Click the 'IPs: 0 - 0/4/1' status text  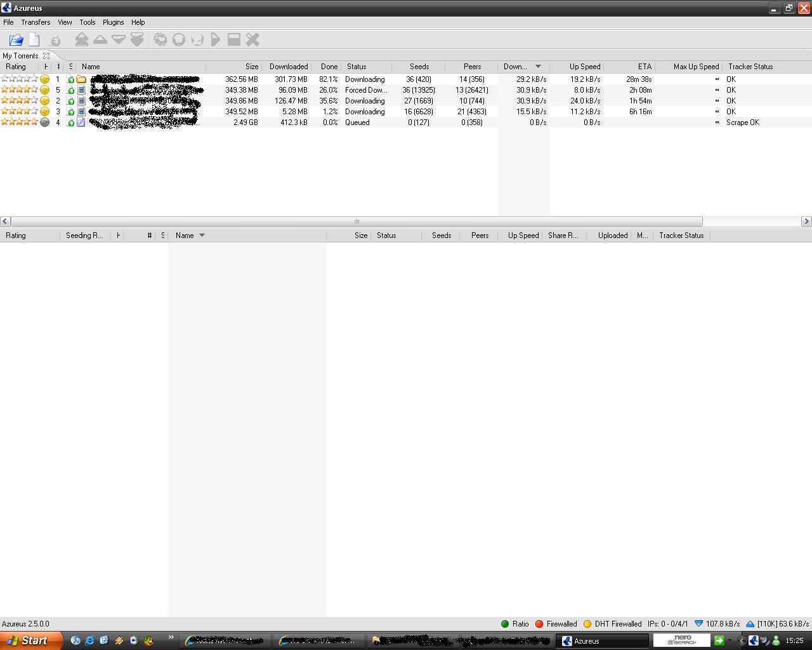(x=668, y=624)
